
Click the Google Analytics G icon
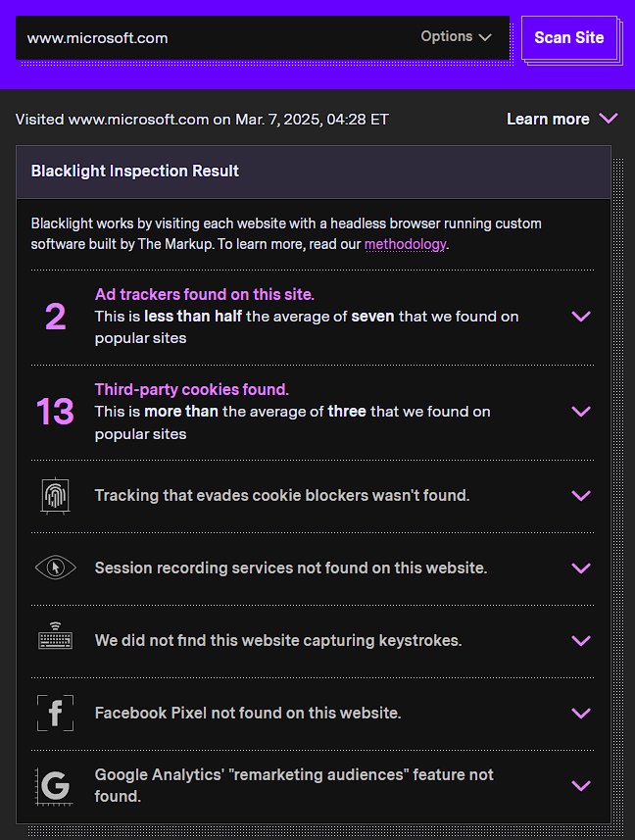tap(55, 785)
